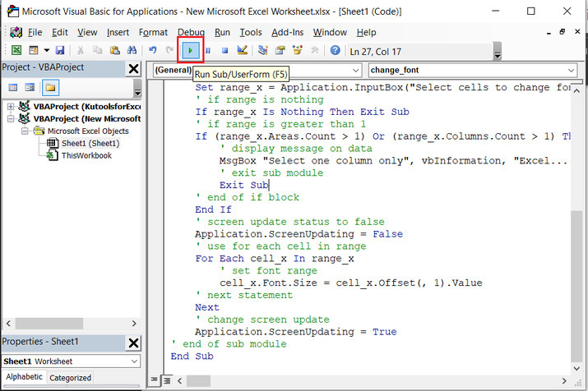The image size is (588, 391).
Task: Open the Object Browser icon
Action: click(298, 50)
